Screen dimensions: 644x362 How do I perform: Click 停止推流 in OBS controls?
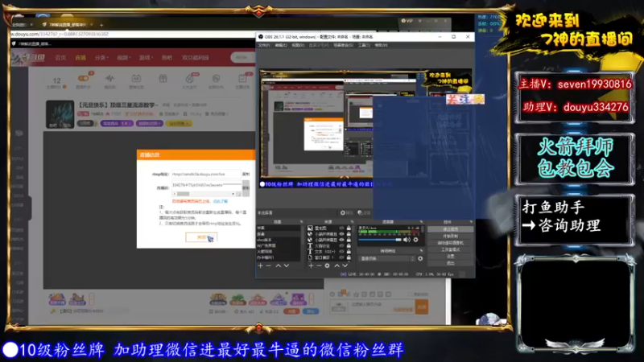(451, 229)
